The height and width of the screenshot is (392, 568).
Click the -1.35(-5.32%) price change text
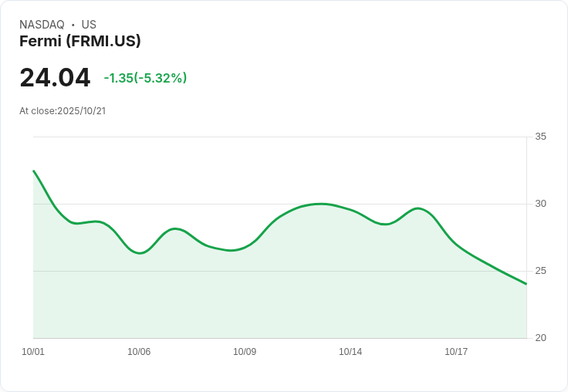(x=145, y=78)
